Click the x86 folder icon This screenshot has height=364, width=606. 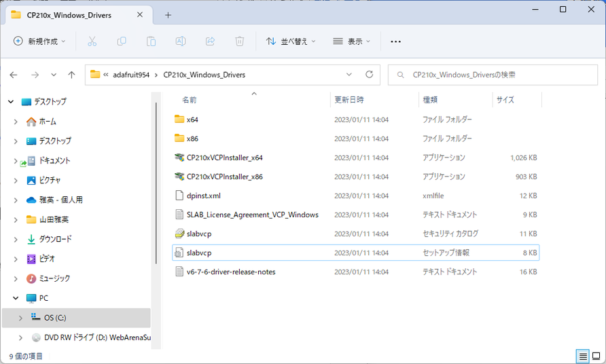(x=179, y=138)
